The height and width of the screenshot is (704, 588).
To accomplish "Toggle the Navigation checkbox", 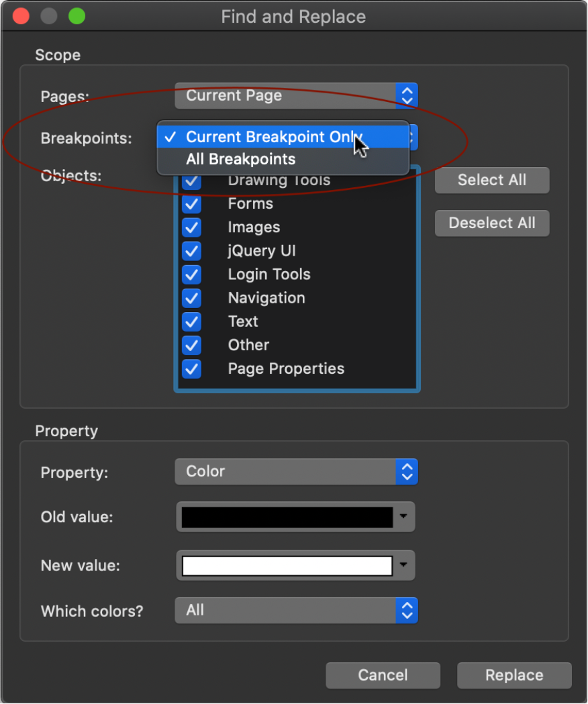I will [x=192, y=298].
